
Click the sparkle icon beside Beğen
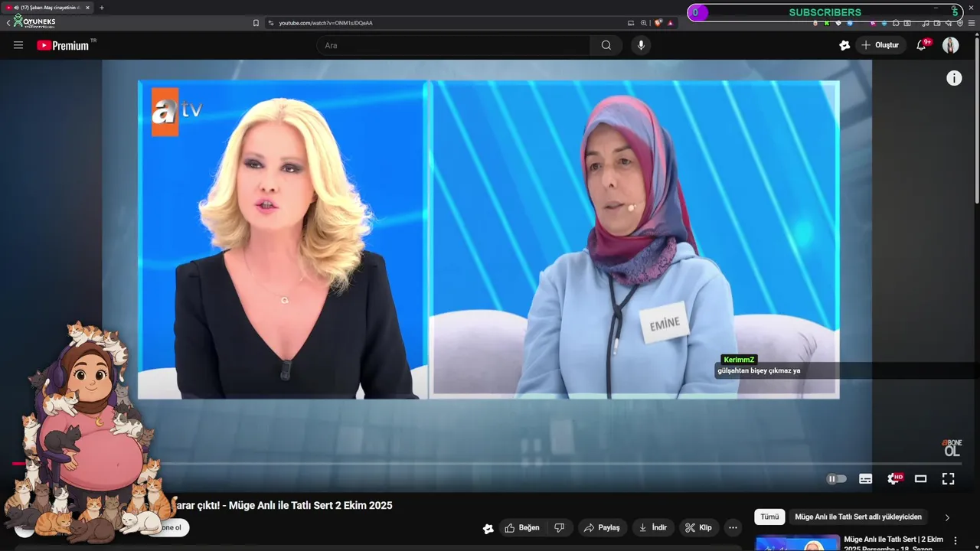tap(488, 528)
